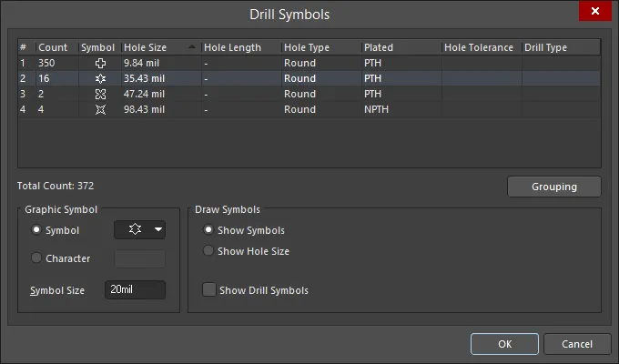Click the symbol icon for 98.43 mil hole
The image size is (619, 364).
(101, 109)
